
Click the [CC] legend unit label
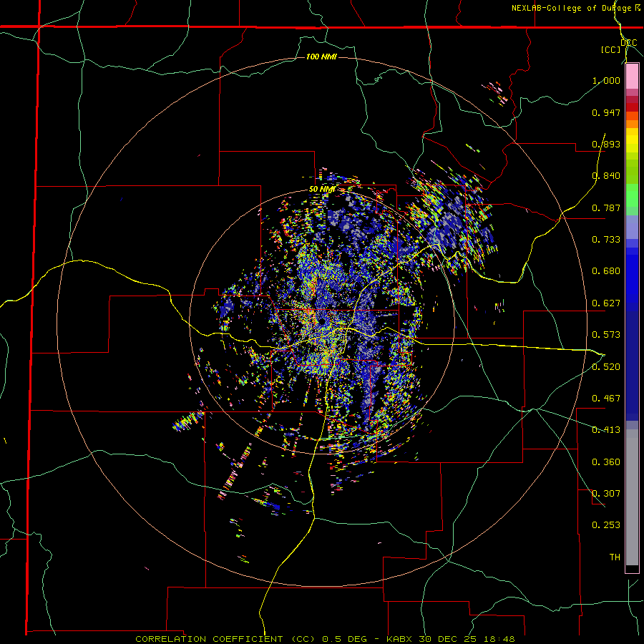click(x=610, y=49)
